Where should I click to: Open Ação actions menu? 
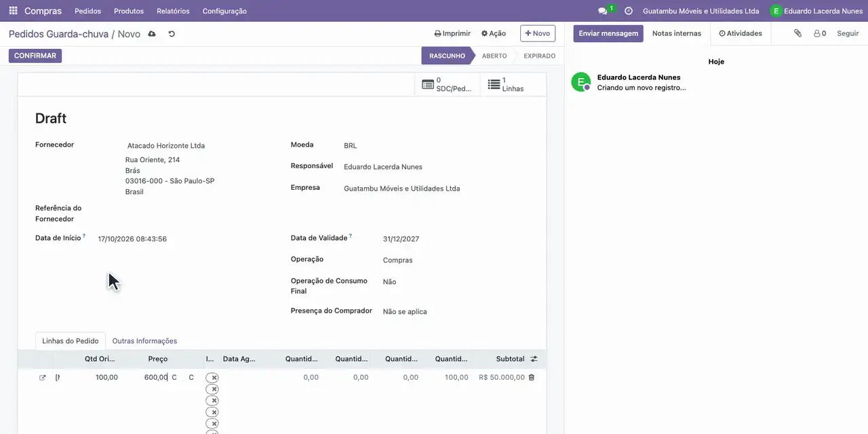494,33
